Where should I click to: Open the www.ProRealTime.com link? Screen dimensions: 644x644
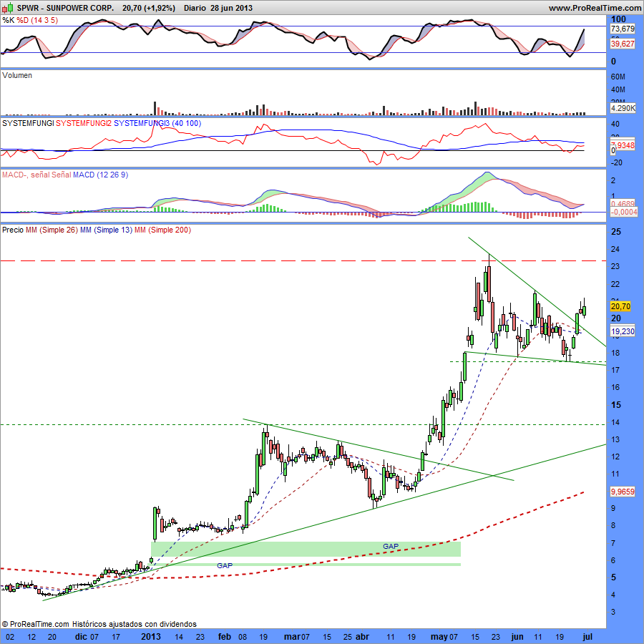click(595, 8)
